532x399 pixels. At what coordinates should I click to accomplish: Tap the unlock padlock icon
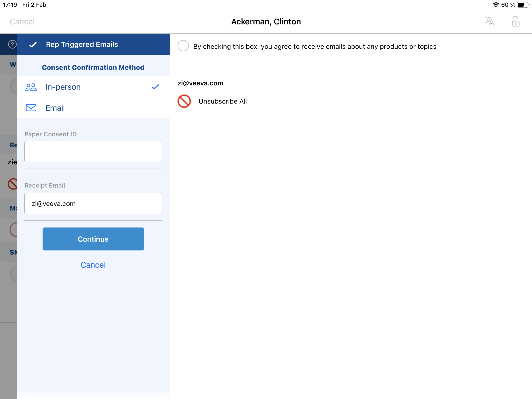tap(515, 21)
